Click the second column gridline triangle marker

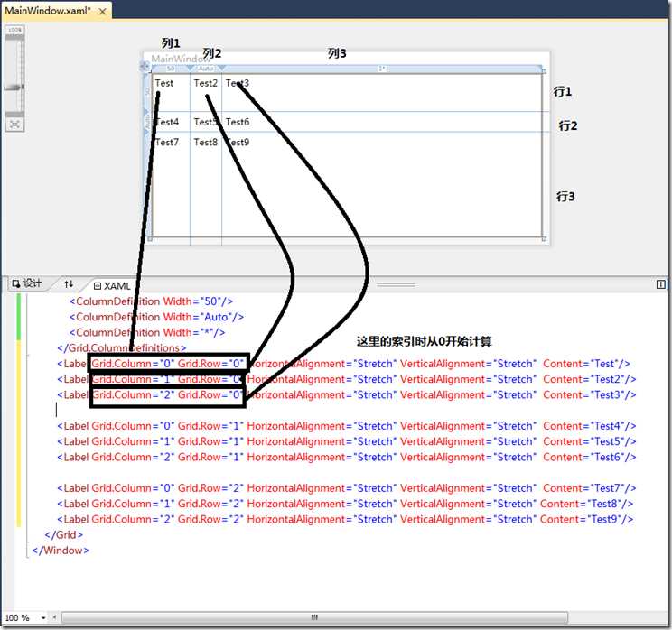click(x=221, y=68)
